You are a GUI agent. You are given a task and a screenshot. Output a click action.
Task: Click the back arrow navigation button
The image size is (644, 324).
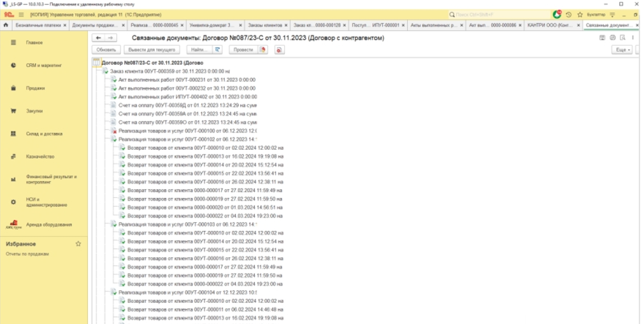coord(97,38)
